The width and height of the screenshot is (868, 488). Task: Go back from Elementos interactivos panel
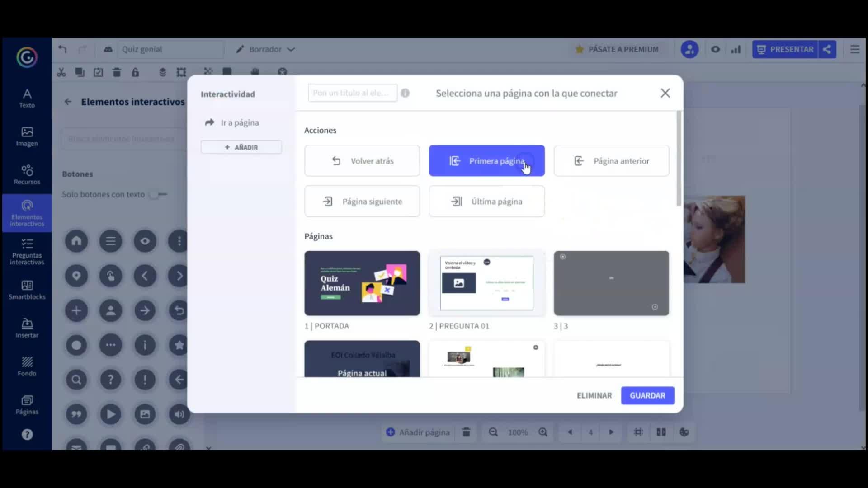point(68,102)
